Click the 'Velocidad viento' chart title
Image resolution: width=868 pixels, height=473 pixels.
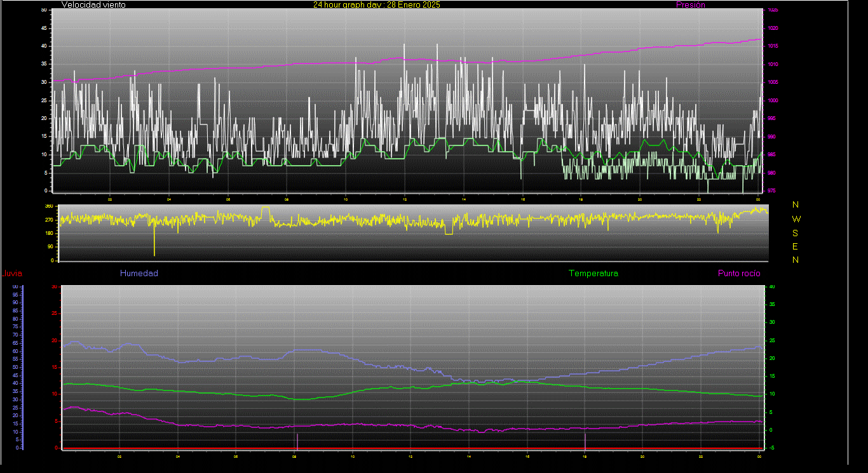point(93,4)
